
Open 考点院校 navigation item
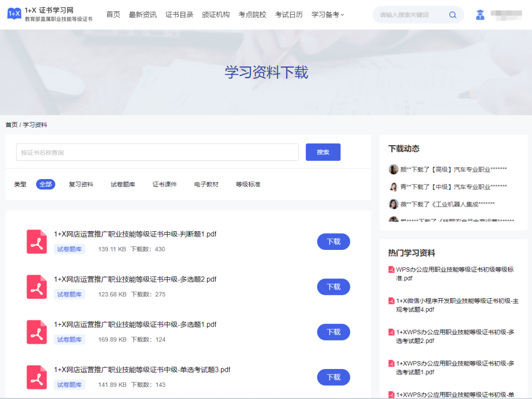click(252, 15)
